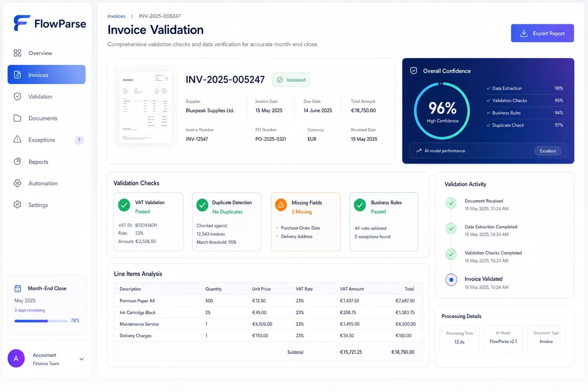The image size is (588, 392).
Task: Open Settings in the sidebar
Action: 46,205
